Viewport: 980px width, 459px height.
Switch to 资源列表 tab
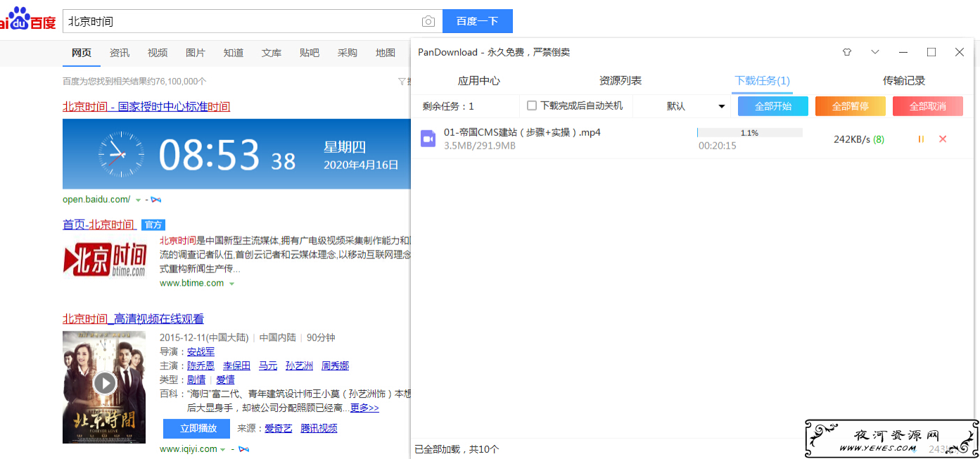click(621, 81)
